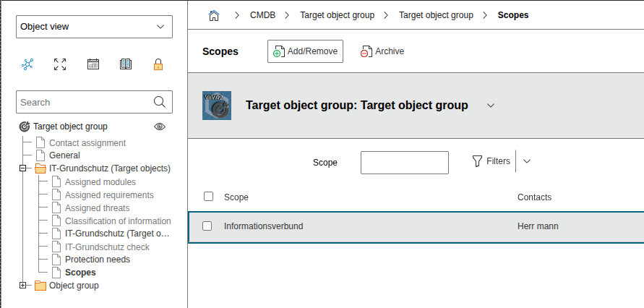Click the Scope filter input field

pos(405,163)
